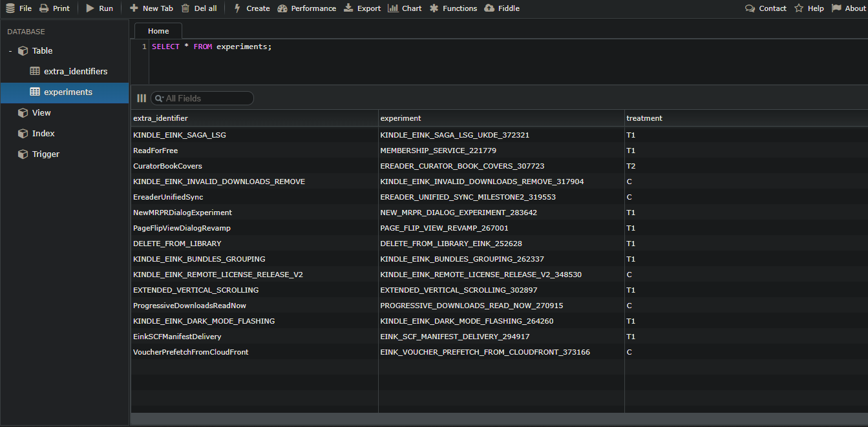Expand the Trigger section
Image resolution: width=868 pixels, height=427 pixels.
(x=45, y=154)
